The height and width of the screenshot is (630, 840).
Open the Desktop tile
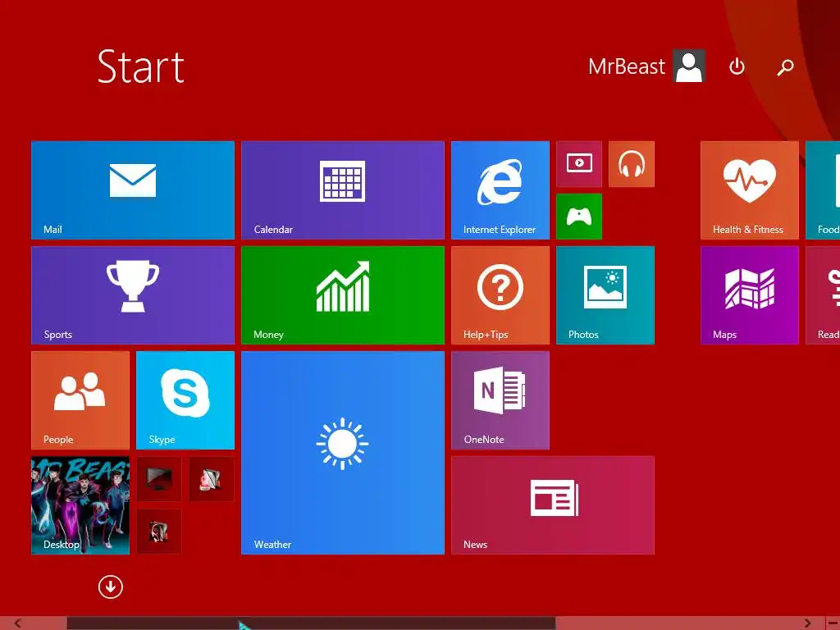pyautogui.click(x=80, y=505)
